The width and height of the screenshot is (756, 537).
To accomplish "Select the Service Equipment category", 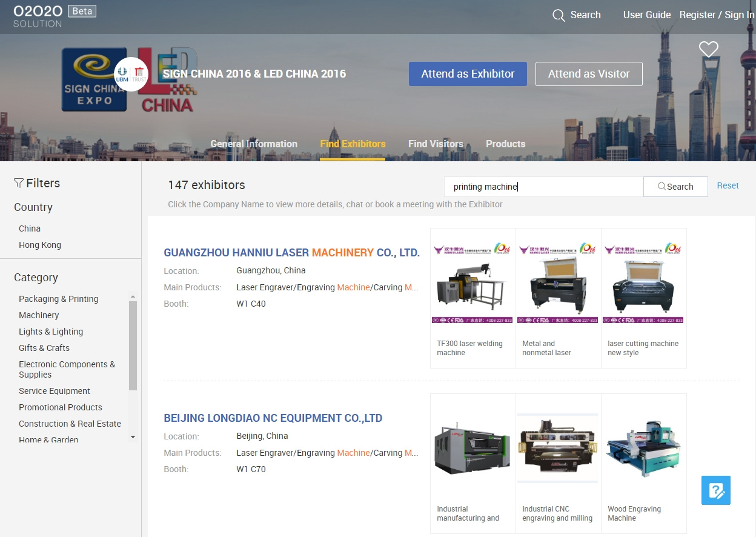I will point(55,391).
